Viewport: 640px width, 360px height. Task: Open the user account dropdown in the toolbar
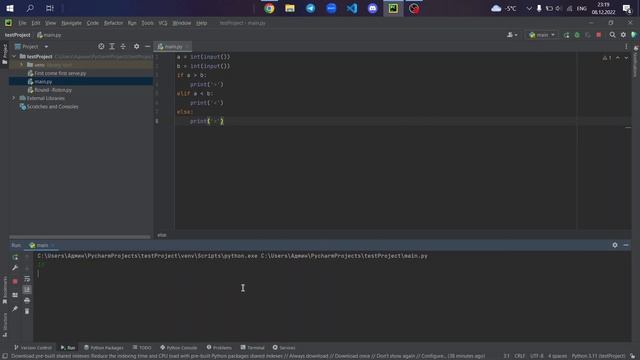pos(512,35)
